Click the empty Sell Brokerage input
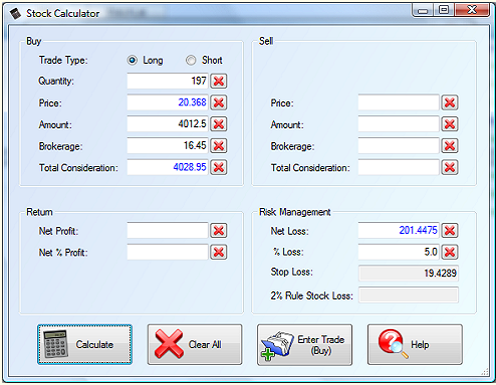This screenshot has width=496, height=385. tap(399, 146)
